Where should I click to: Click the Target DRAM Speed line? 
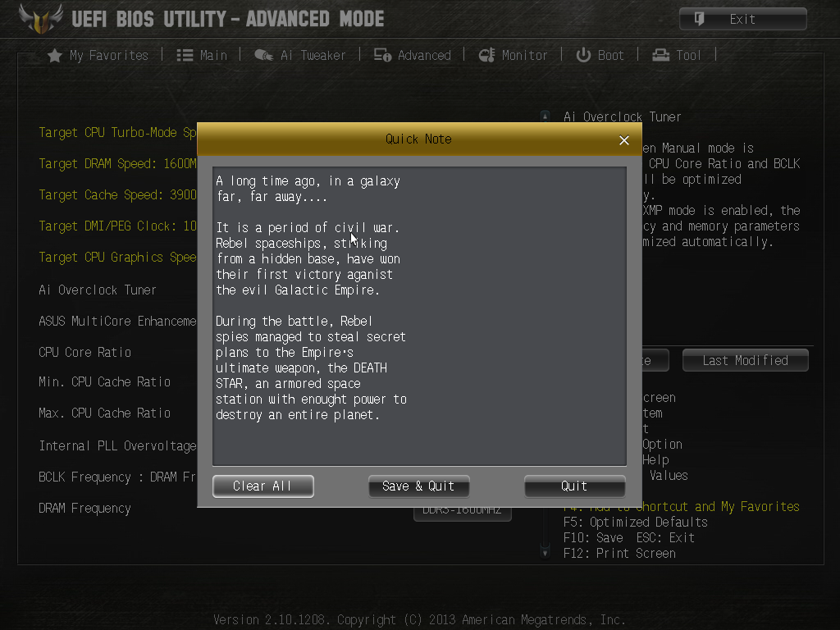click(x=117, y=163)
